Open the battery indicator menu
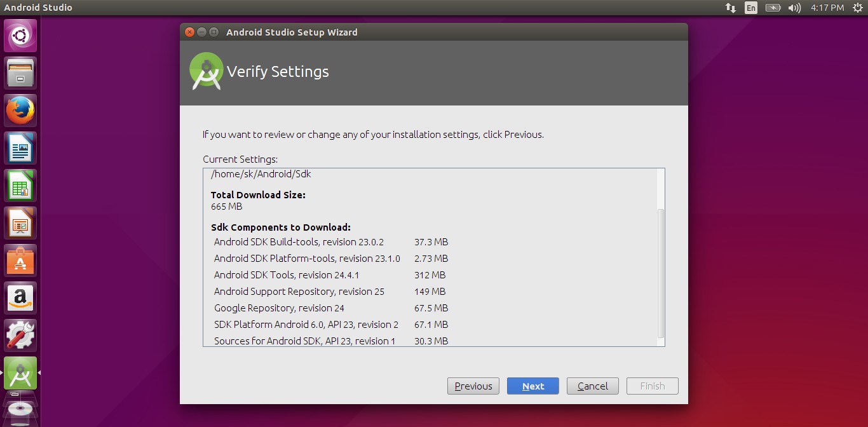The image size is (868, 427). [x=773, y=8]
